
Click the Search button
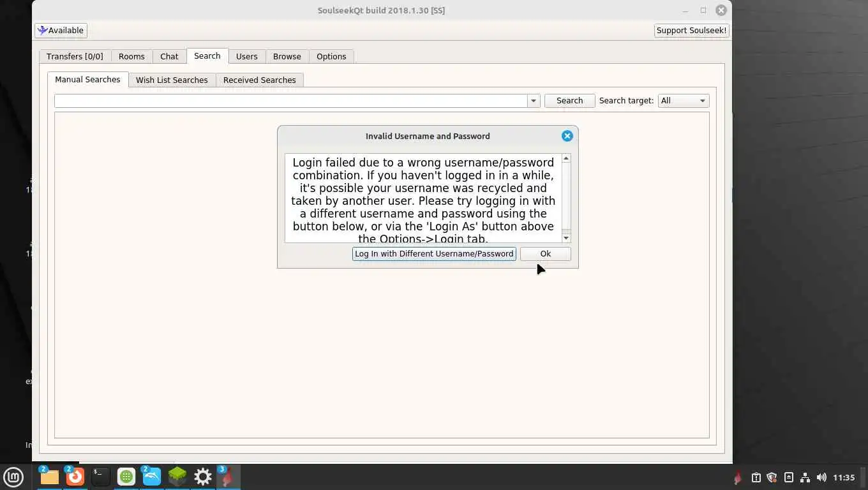click(569, 101)
